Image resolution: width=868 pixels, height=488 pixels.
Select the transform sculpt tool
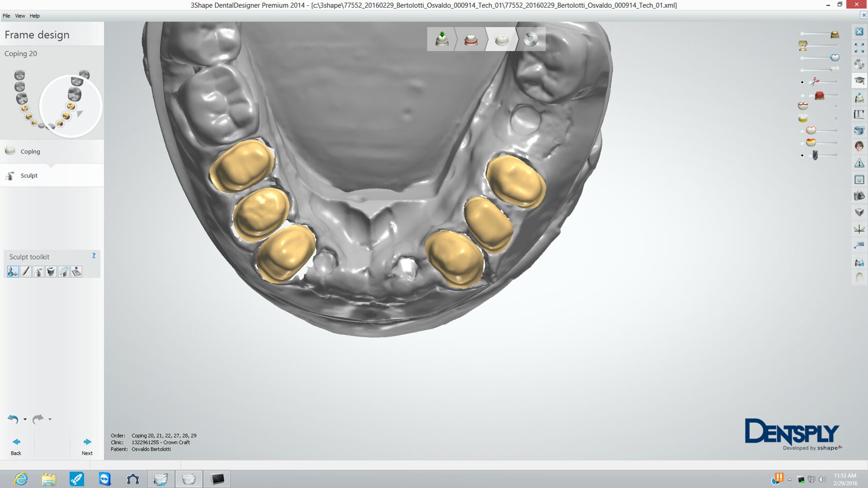[x=13, y=271]
